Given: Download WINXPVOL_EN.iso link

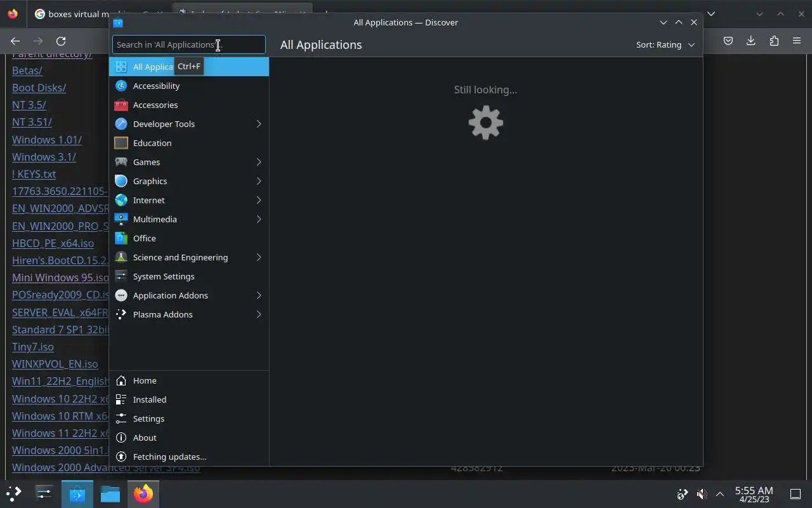Looking at the screenshot, I should pos(55,364).
